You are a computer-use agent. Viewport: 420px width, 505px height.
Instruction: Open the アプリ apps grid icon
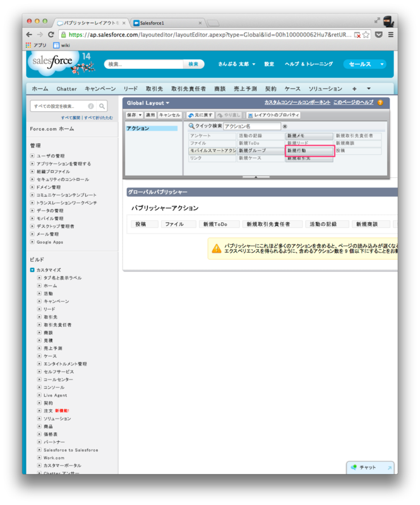click(x=28, y=45)
